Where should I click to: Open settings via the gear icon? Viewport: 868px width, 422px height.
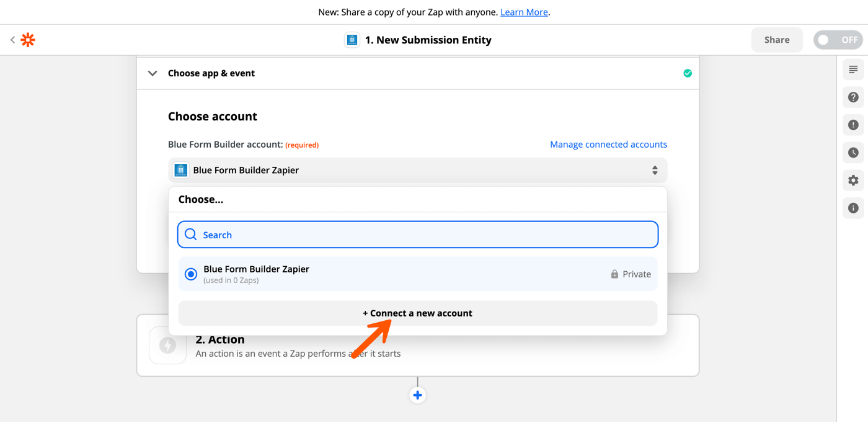pyautogui.click(x=852, y=180)
